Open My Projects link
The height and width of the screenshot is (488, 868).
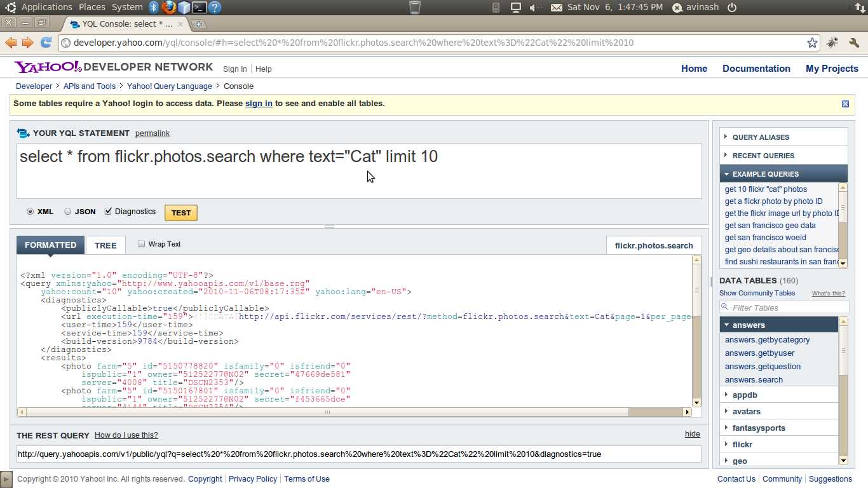coord(832,69)
